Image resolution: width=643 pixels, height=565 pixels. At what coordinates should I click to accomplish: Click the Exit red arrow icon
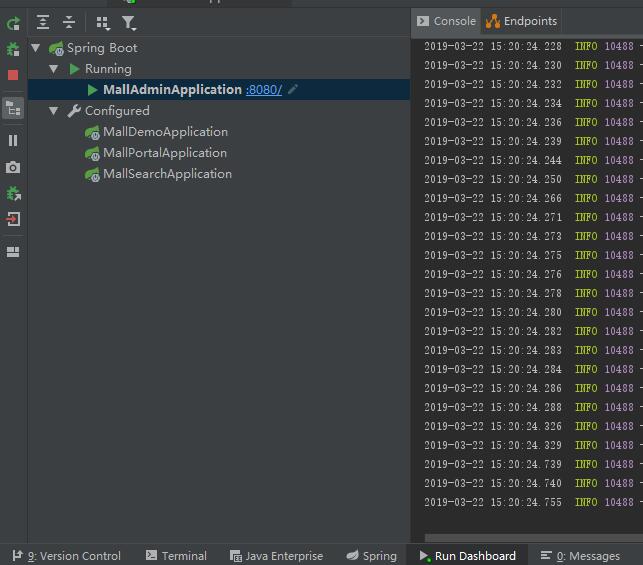[13, 219]
